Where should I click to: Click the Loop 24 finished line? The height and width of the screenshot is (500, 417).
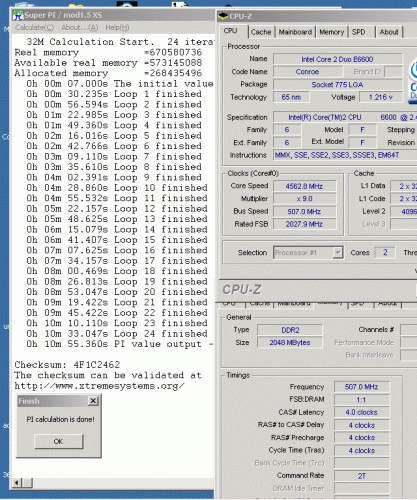(x=117, y=334)
